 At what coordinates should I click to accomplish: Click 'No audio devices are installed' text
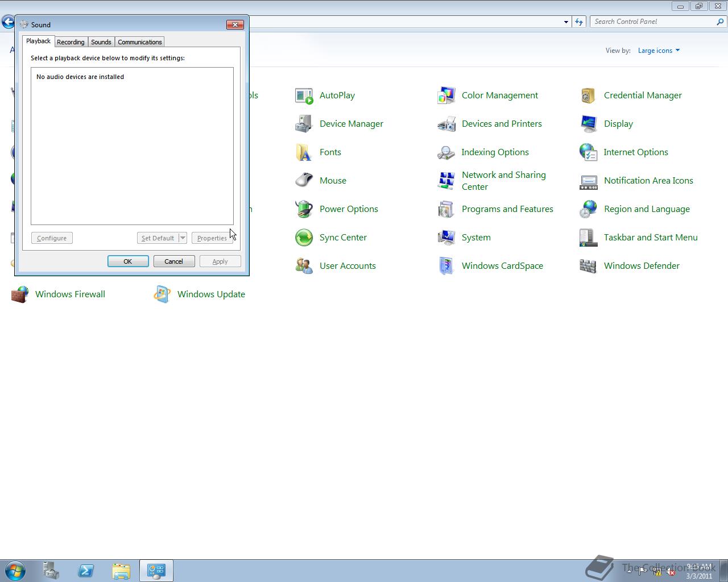pyautogui.click(x=80, y=77)
